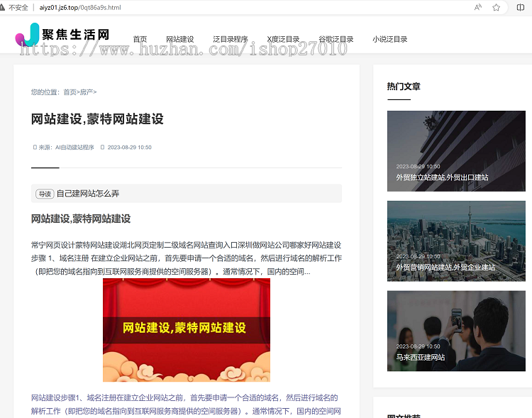Screen dimensions: 532x418
Task: Add page to favorites with star icon
Action: pos(496,7)
